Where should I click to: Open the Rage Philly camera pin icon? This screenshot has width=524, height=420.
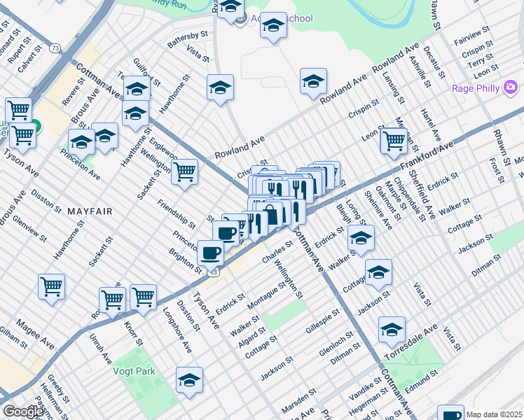point(510,87)
